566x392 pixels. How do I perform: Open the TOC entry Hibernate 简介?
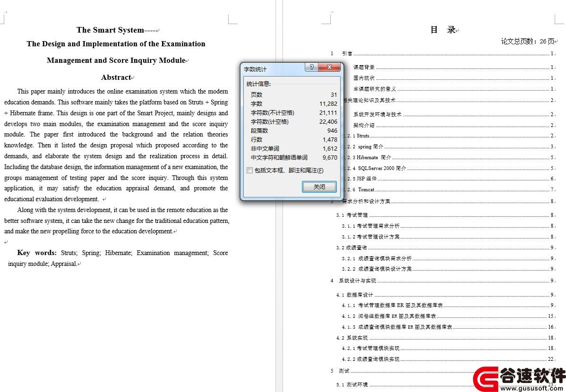[449, 157]
